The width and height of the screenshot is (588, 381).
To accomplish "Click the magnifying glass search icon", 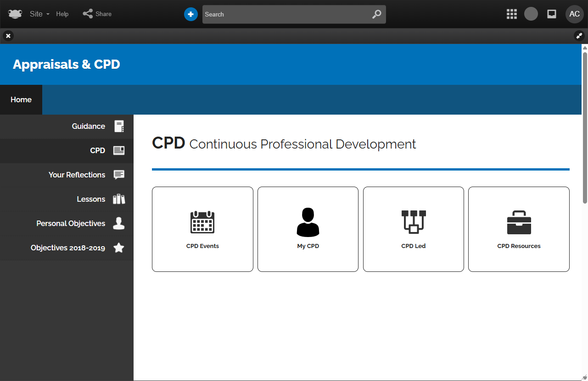I will coord(376,14).
